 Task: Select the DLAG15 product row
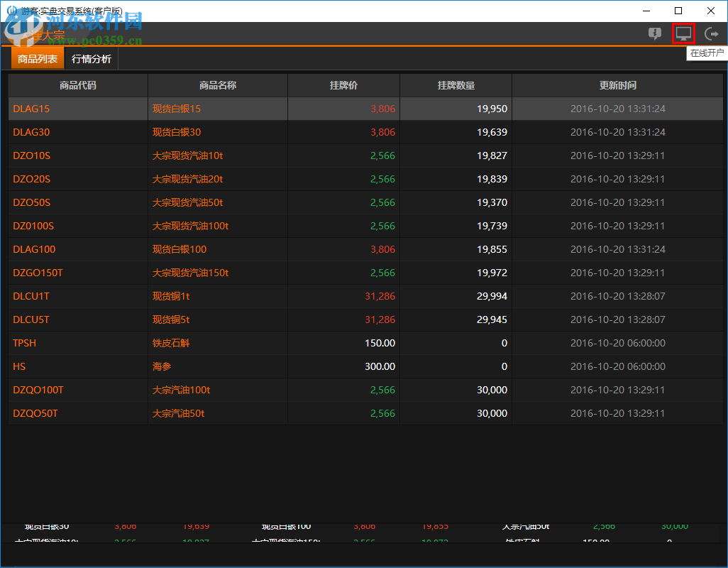tap(32, 109)
